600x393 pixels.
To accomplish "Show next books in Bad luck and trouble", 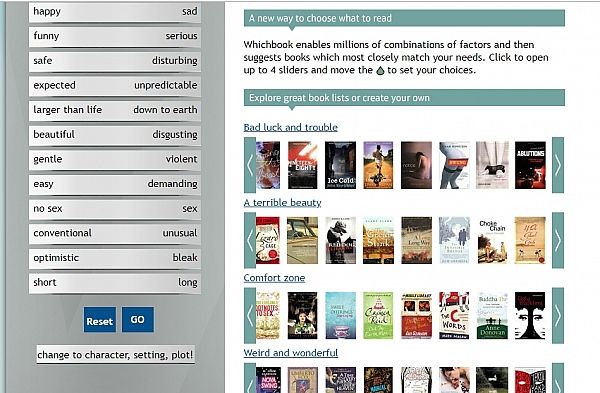I will [558, 165].
